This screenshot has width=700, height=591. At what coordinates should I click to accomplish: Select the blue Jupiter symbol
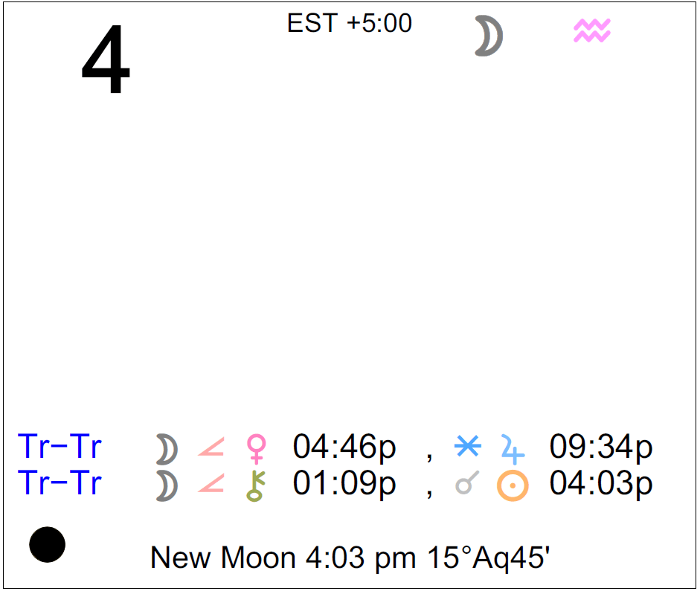(513, 449)
